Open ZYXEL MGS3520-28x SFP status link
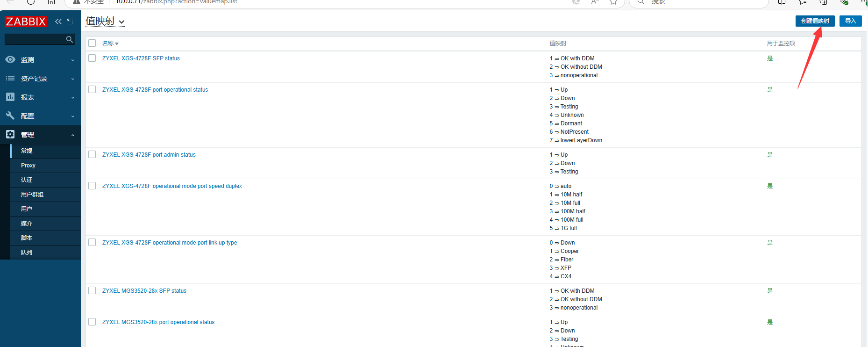This screenshot has width=868, height=347. (x=144, y=291)
